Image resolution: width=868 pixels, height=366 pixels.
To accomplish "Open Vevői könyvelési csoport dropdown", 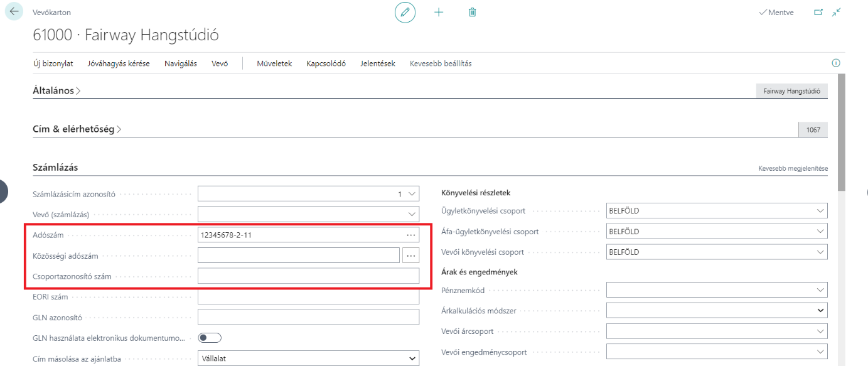I will [x=820, y=252].
